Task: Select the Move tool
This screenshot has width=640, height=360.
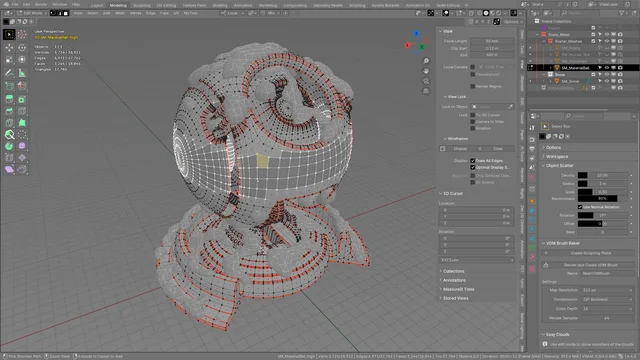Action: point(9,47)
